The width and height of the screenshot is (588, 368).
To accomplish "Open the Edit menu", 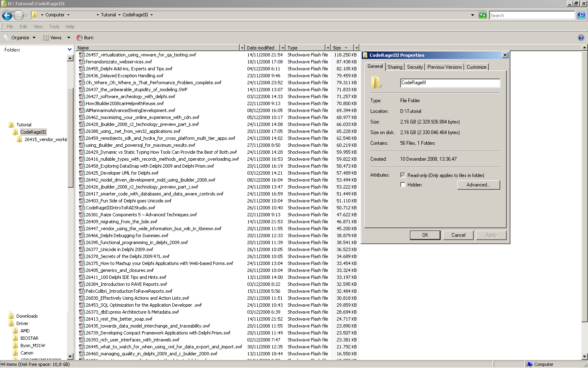I will point(23,27).
